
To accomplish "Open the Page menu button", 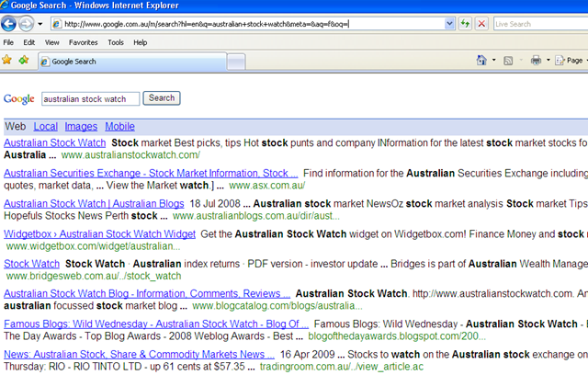I will click(x=570, y=61).
